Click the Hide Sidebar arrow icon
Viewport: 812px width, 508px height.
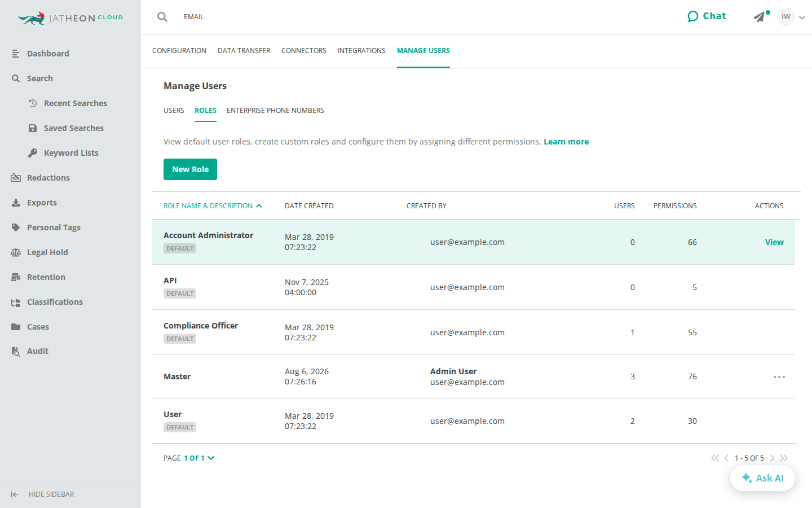pos(15,494)
